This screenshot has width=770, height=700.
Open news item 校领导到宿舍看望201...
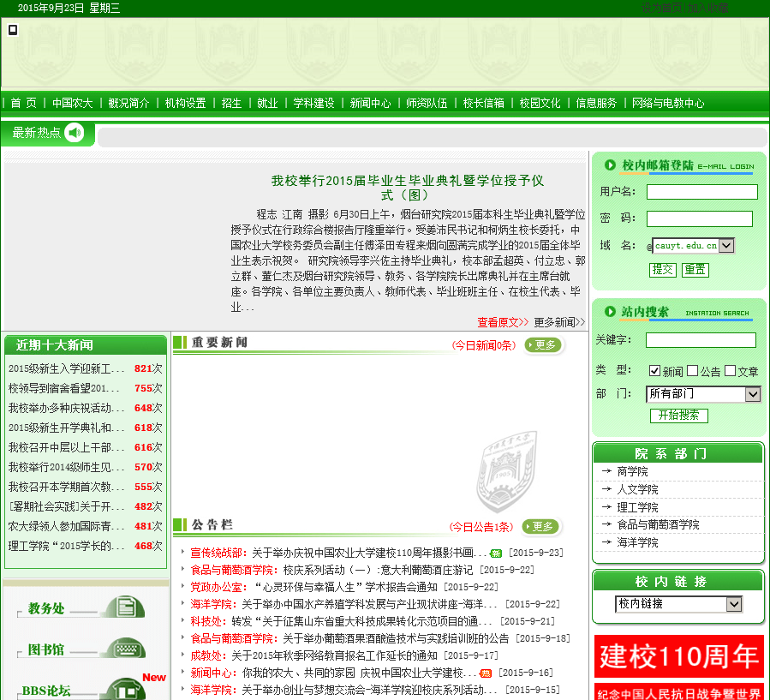[64, 388]
